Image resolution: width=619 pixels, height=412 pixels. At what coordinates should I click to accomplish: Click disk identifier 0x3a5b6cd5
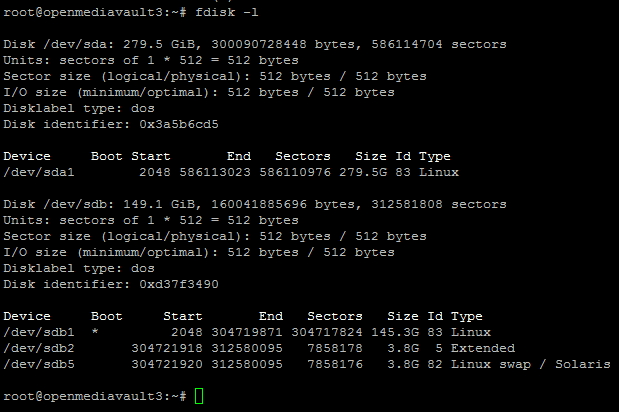179,124
